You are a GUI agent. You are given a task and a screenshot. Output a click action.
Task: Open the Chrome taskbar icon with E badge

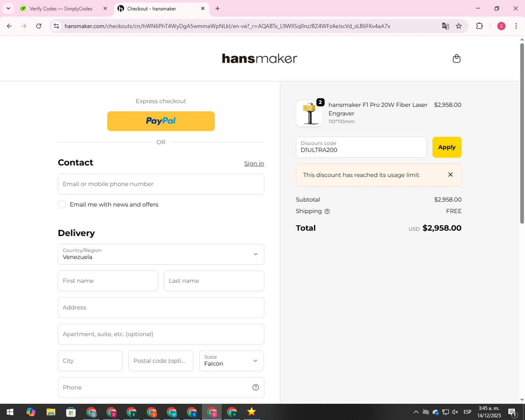click(132, 412)
